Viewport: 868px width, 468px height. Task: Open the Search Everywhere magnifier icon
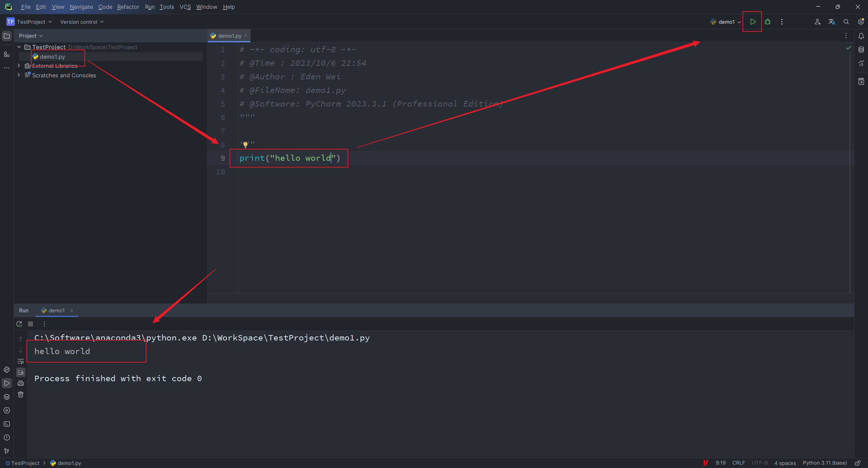[846, 22]
